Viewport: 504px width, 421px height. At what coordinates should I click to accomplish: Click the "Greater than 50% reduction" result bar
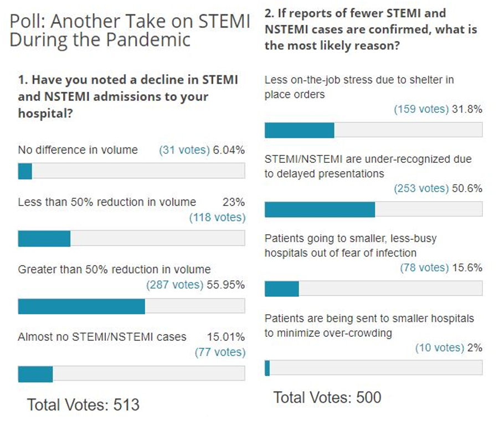(131, 306)
